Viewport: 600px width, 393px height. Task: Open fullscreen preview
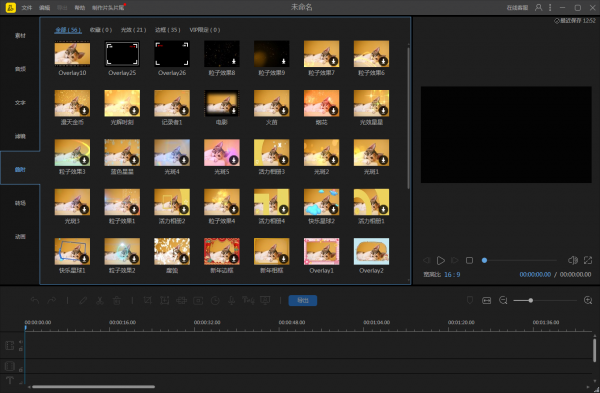[x=588, y=260]
